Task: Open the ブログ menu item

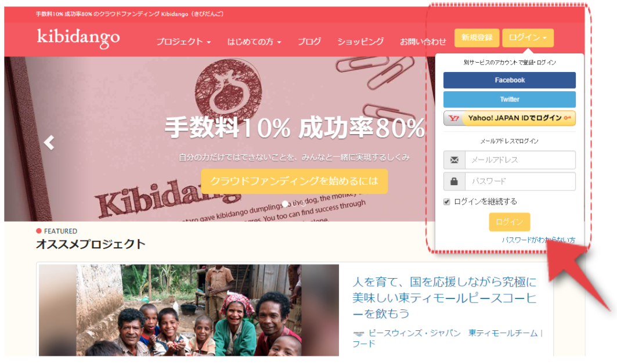Action: (x=309, y=41)
